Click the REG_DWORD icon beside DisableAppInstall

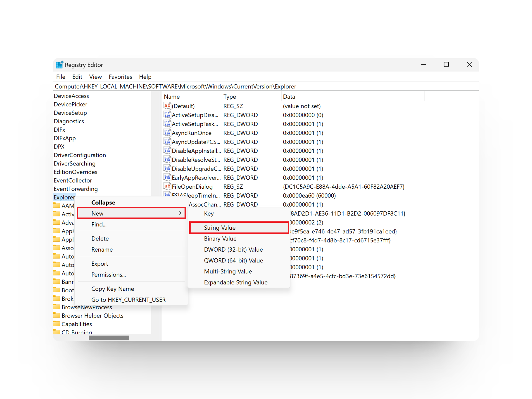(167, 151)
